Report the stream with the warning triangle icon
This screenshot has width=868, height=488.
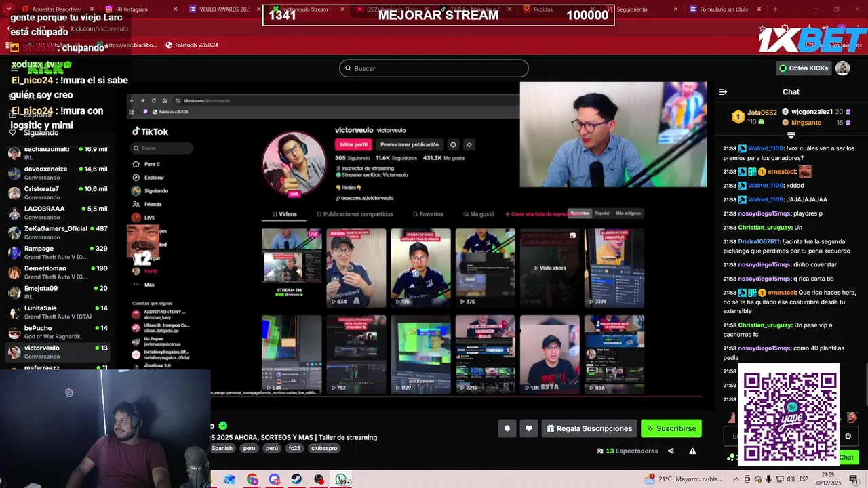tap(692, 451)
